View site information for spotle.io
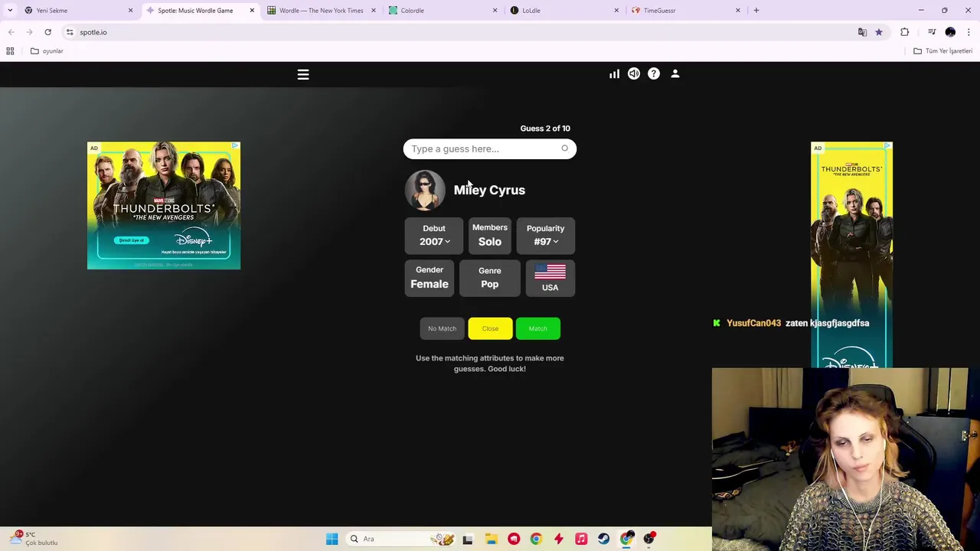The height and width of the screenshot is (551, 980). [70, 32]
